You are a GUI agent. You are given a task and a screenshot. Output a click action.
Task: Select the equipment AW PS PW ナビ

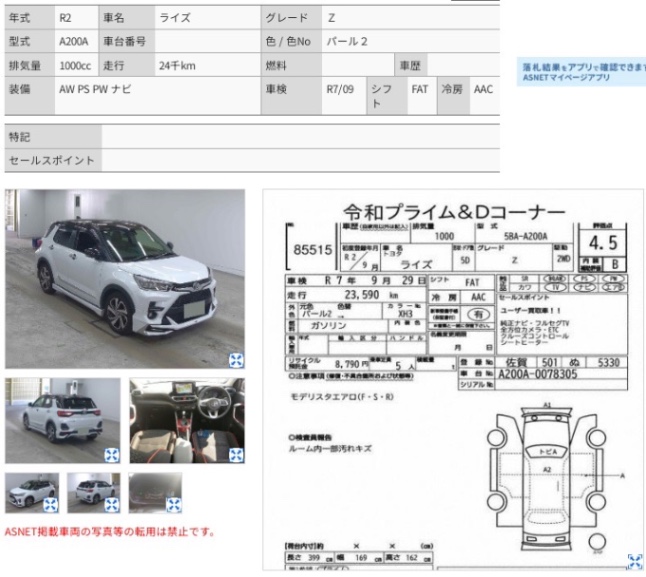(95, 89)
